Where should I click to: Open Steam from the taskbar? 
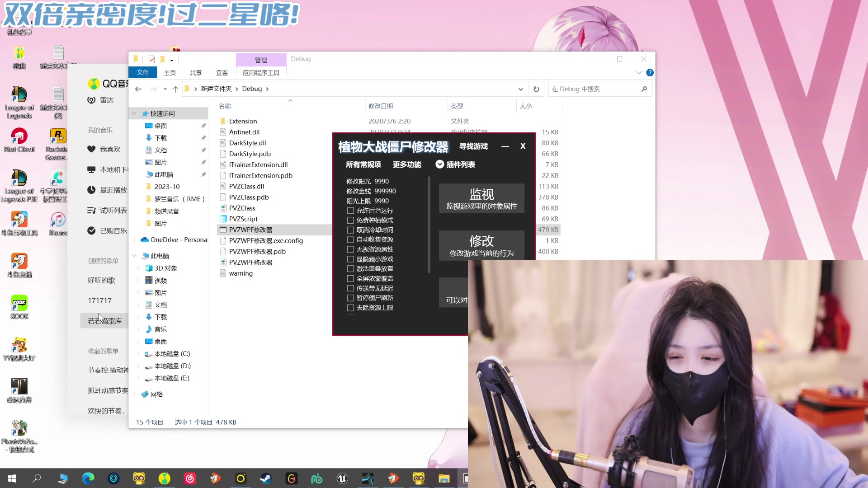click(266, 479)
